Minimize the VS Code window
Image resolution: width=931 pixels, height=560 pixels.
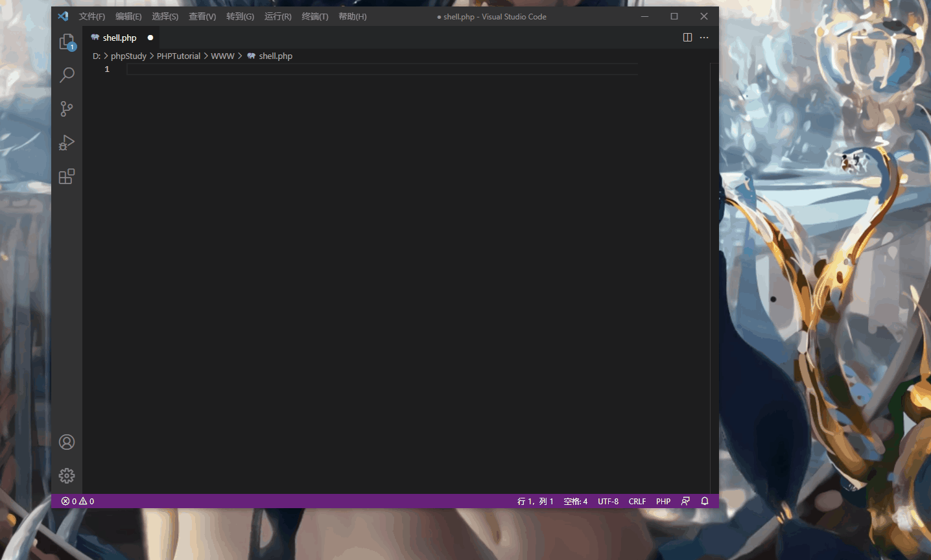click(644, 16)
